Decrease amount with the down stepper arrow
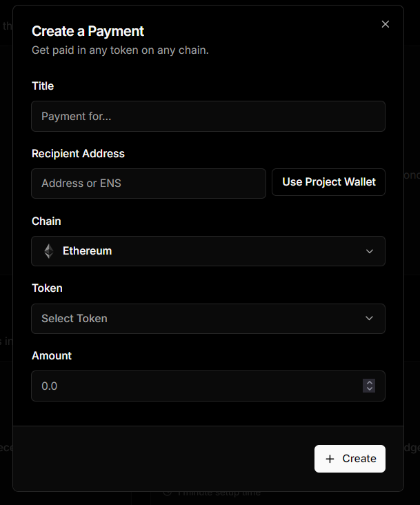 tap(370, 389)
